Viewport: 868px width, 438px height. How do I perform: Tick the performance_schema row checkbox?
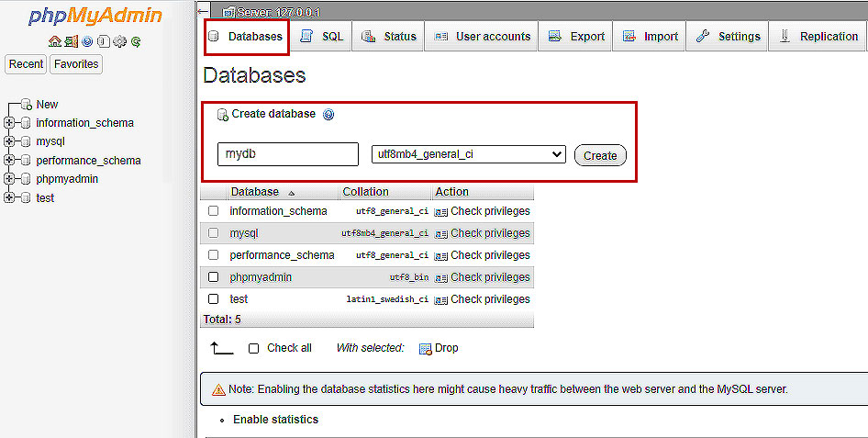pos(213,254)
